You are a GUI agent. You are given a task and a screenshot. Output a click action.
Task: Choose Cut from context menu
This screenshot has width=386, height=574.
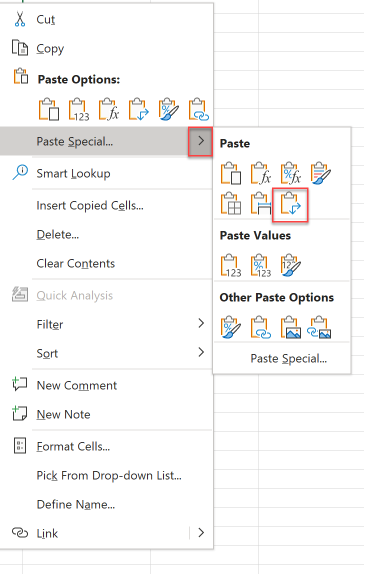coord(46,19)
